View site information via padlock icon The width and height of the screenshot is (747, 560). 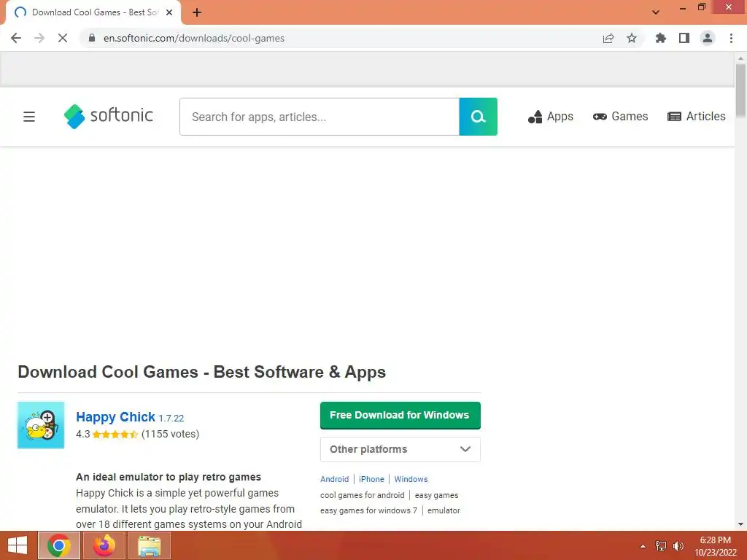(92, 38)
